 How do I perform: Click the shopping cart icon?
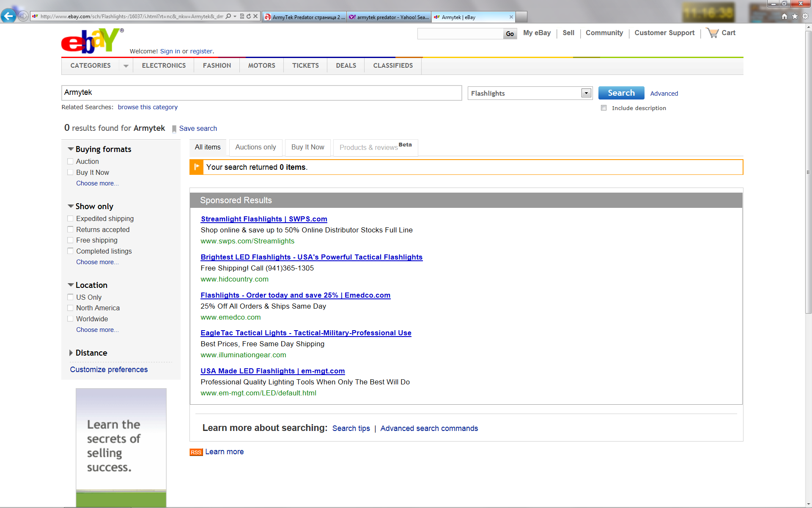click(713, 33)
